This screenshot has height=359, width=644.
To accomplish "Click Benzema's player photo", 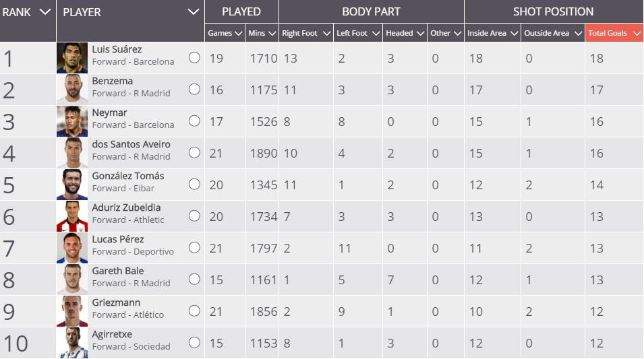I will [x=72, y=90].
